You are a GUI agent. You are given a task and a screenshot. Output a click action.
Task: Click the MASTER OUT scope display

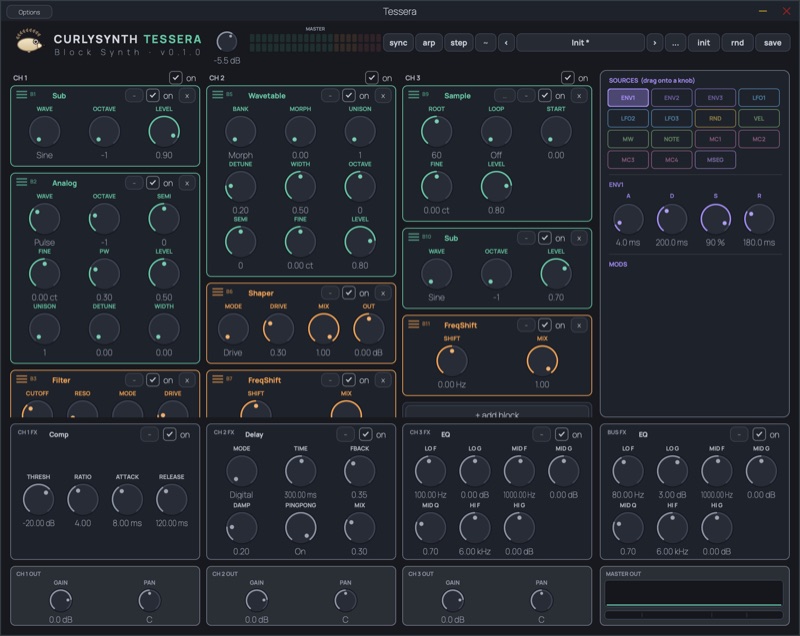pos(694,593)
